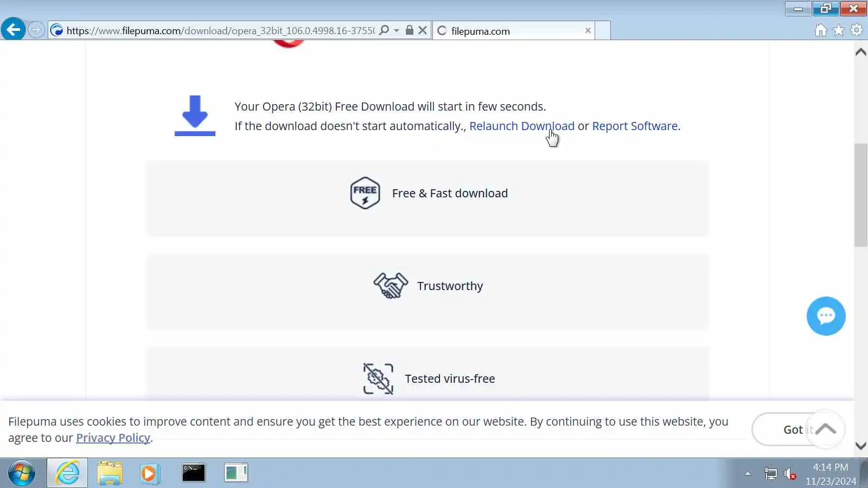Click the network tray icon
This screenshot has height=488, width=868.
770,474
